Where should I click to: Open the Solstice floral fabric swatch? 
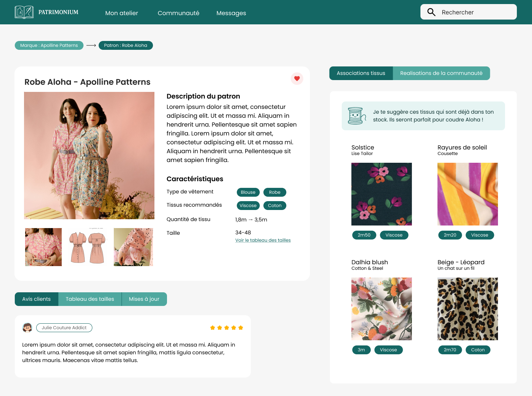click(381, 194)
